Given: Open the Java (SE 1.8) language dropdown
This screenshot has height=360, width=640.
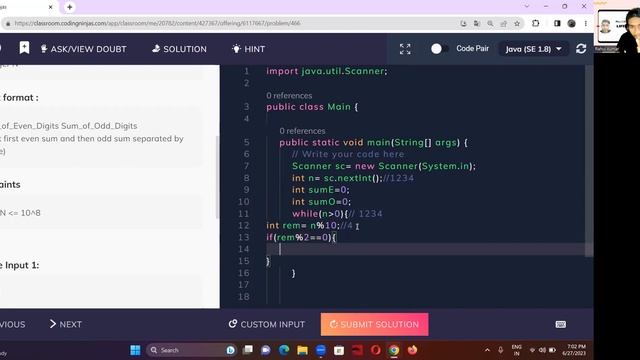Looking at the screenshot, I should pos(533,49).
